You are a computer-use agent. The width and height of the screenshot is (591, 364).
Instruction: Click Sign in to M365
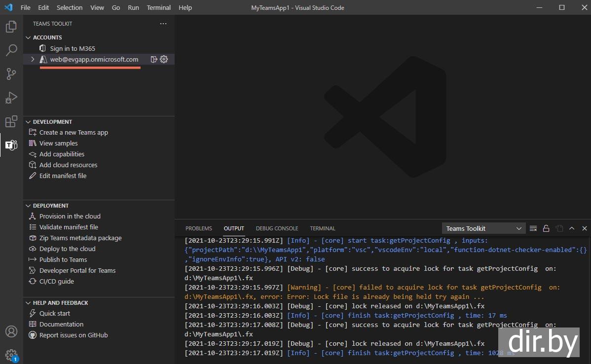pyautogui.click(x=73, y=48)
